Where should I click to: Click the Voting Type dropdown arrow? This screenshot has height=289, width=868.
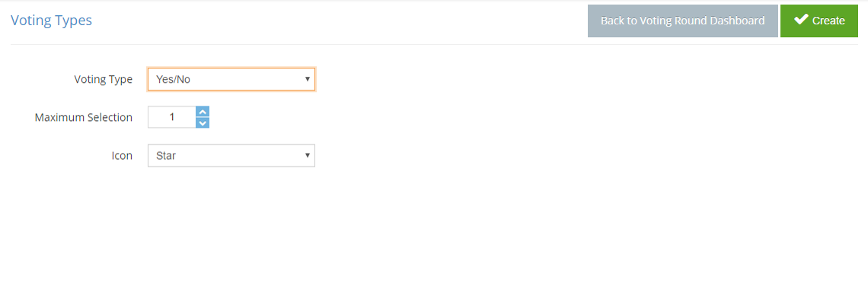[x=308, y=79]
